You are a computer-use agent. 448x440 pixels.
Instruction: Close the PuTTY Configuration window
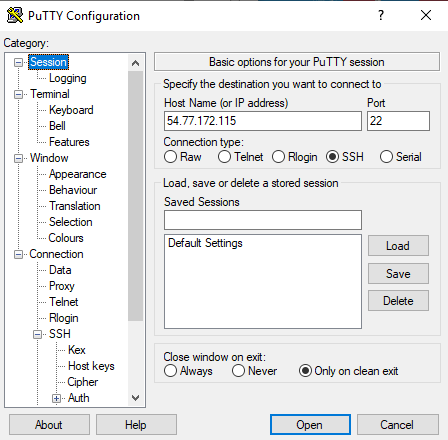426,15
